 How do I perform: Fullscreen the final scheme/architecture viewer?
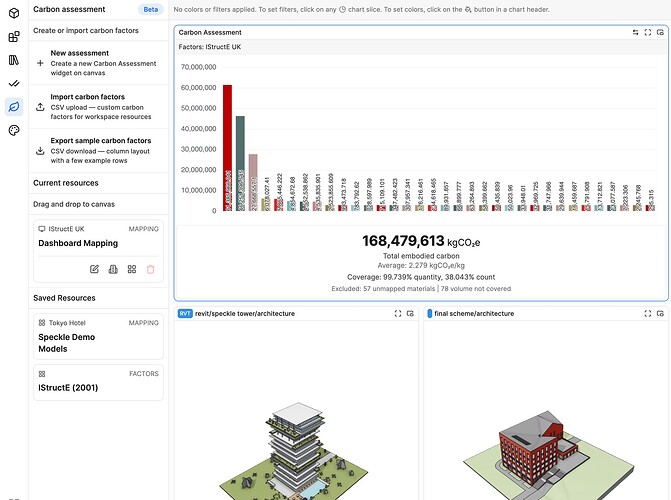648,313
